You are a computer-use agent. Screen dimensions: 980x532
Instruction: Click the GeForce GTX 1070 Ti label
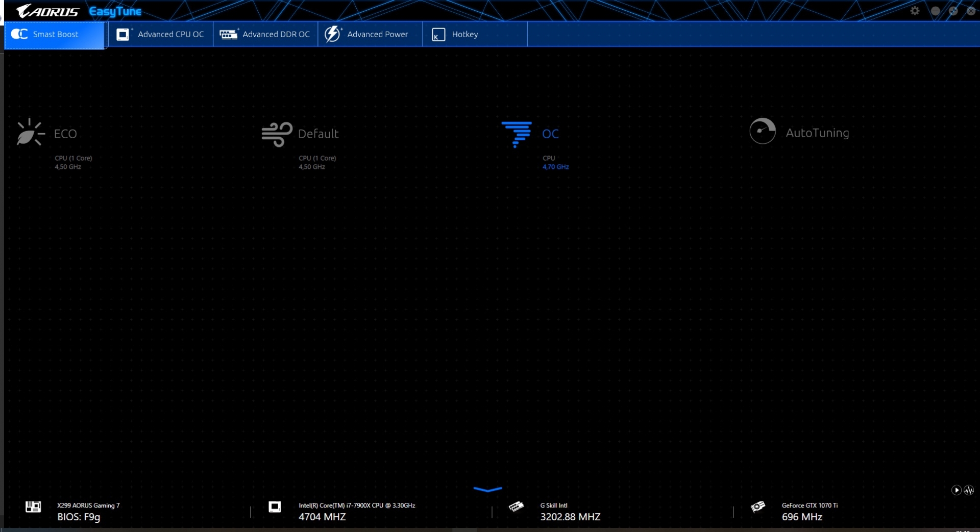(810, 505)
